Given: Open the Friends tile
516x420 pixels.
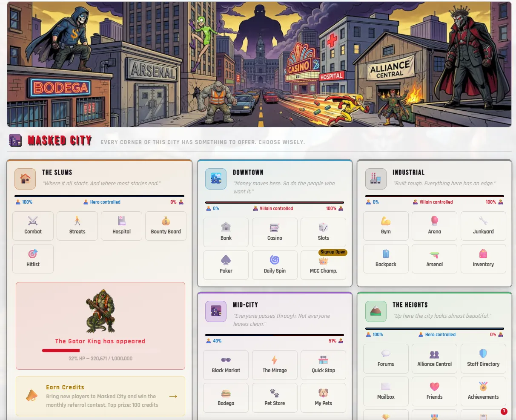Looking at the screenshot, I should coord(435,391).
